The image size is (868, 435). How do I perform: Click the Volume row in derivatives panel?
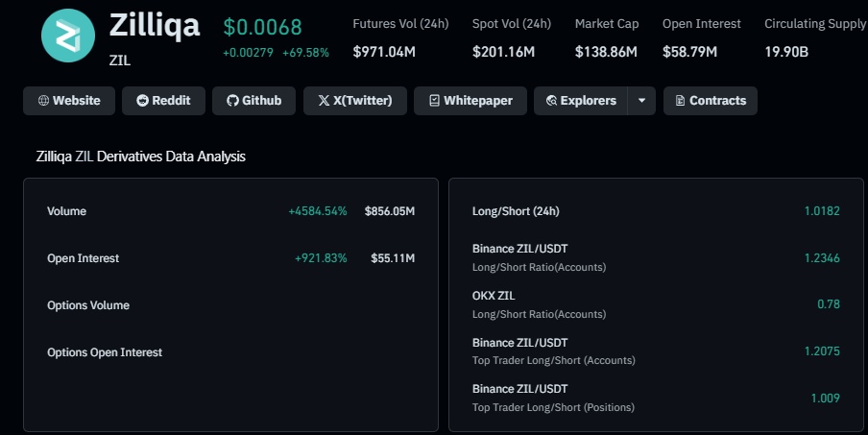point(230,211)
